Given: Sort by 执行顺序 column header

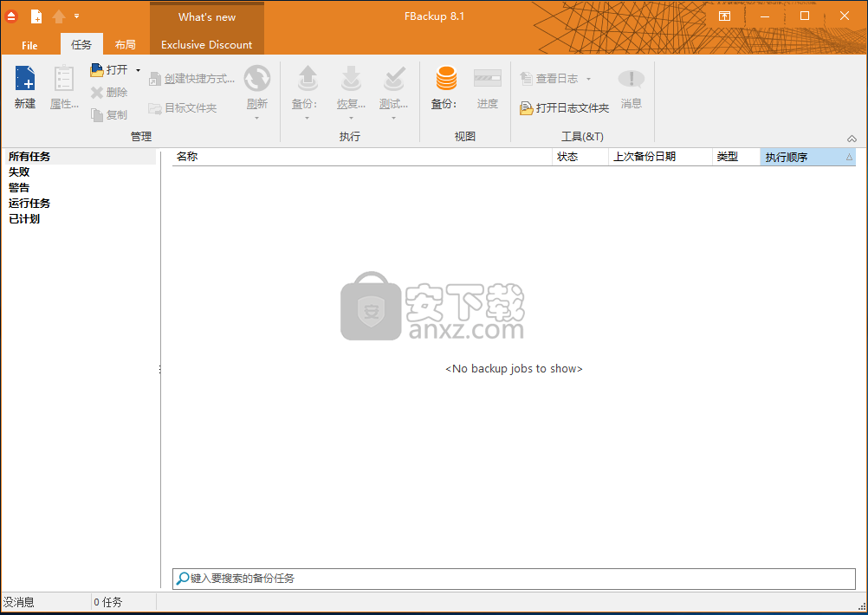Looking at the screenshot, I should (808, 157).
